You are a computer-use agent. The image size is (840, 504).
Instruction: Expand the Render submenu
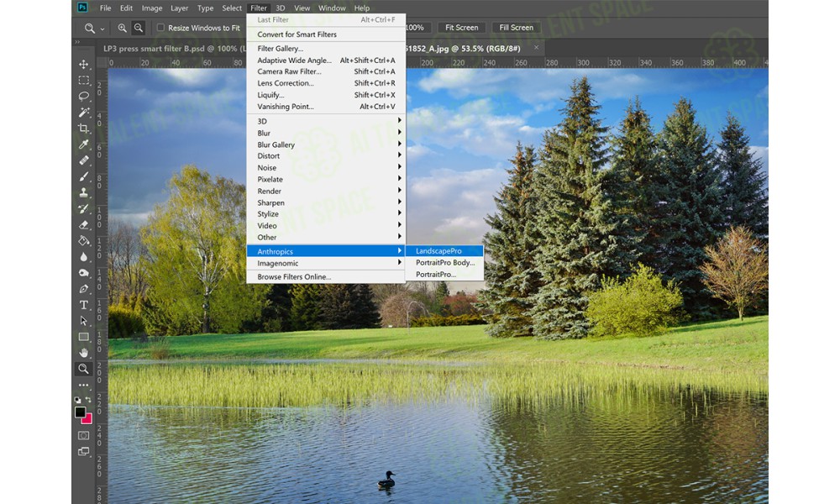tap(326, 192)
